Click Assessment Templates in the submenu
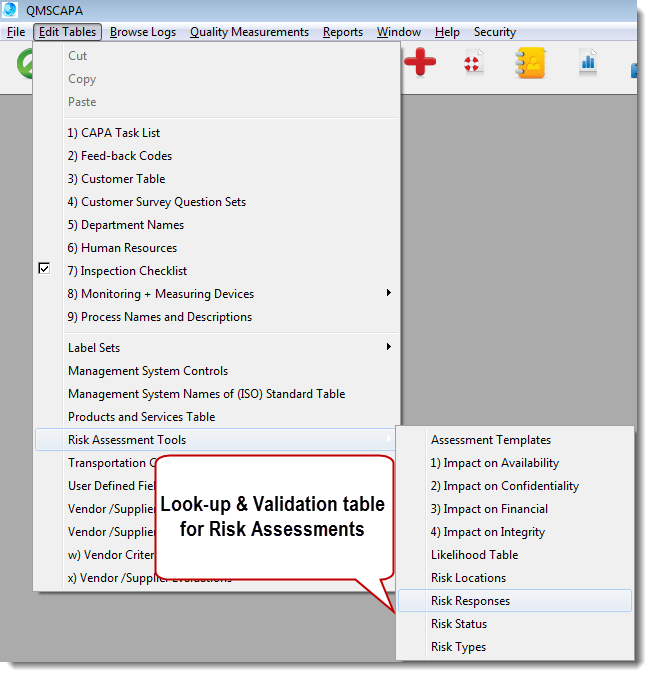This screenshot has width=652, height=677. click(x=490, y=440)
